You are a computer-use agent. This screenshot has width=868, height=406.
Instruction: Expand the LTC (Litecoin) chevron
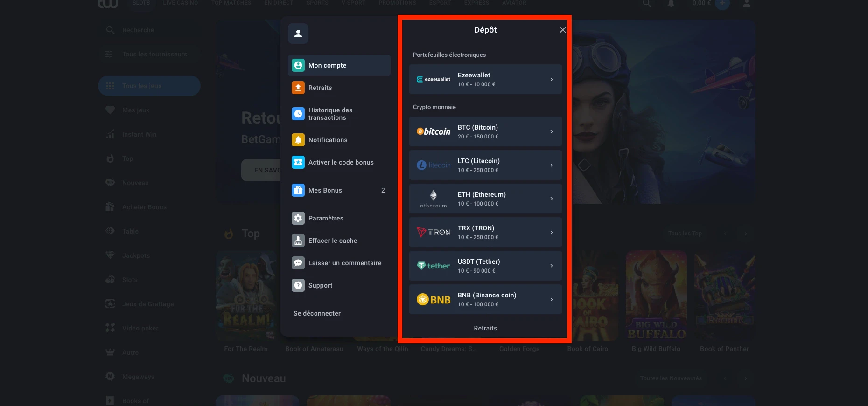pos(552,165)
